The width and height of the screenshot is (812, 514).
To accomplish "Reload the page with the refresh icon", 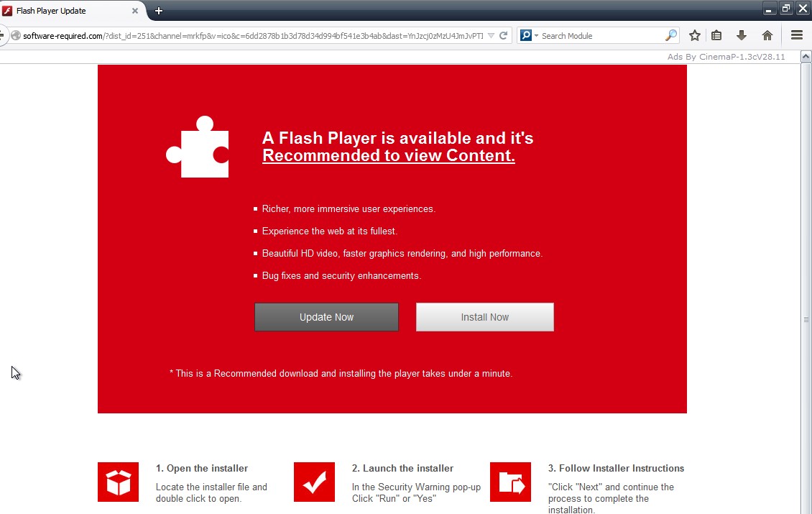I will point(504,35).
